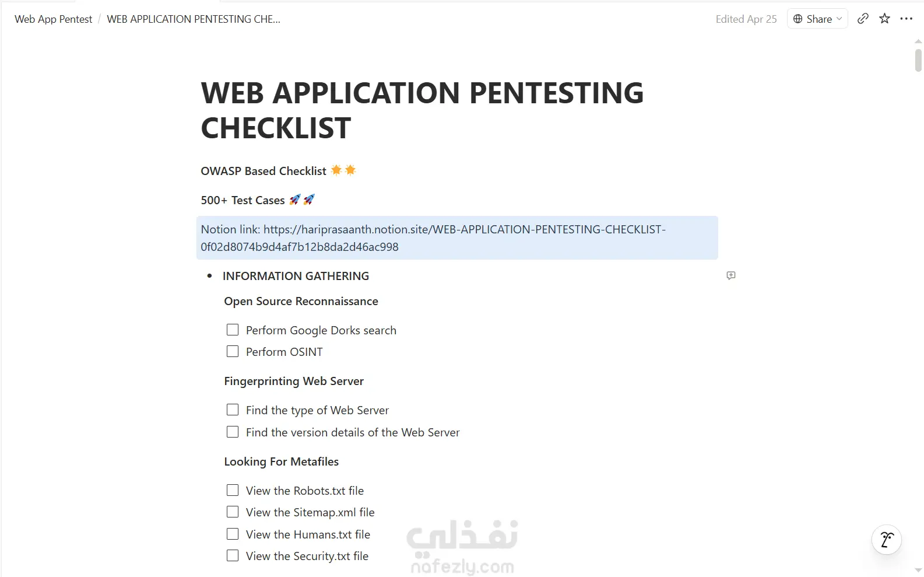
Task: Check Perform OSINT item
Action: pyautogui.click(x=233, y=351)
